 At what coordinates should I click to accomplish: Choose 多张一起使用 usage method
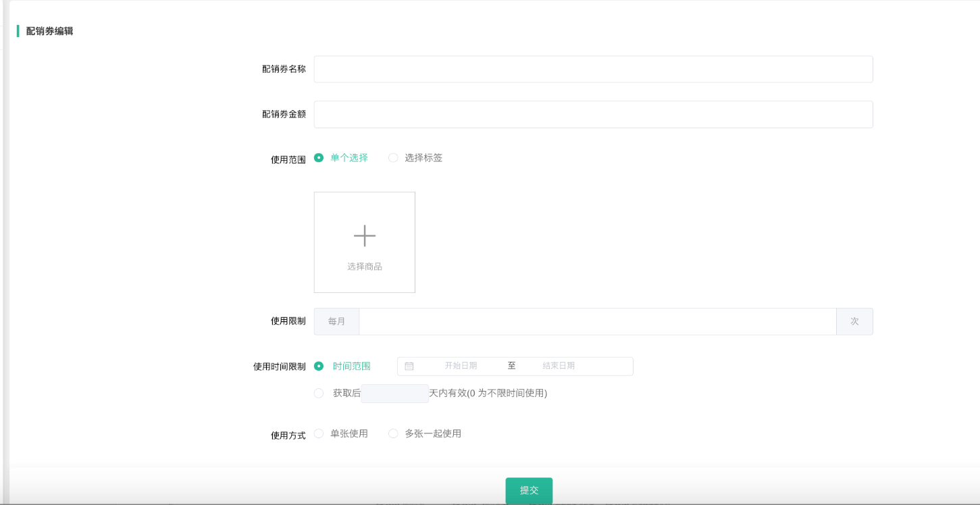(393, 433)
